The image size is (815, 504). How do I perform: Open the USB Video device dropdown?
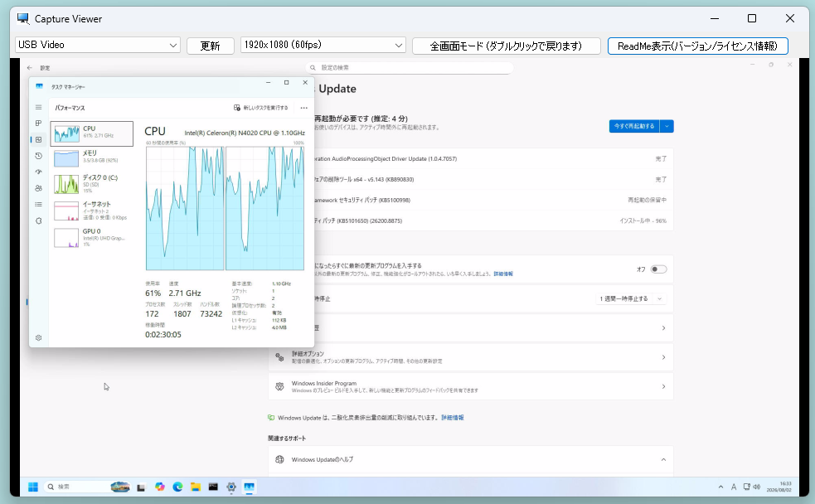point(98,46)
